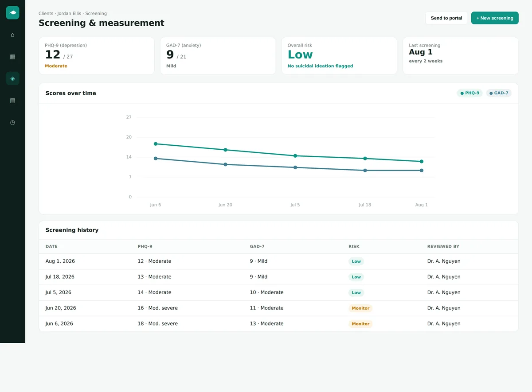This screenshot has width=532, height=392.
Task: Sort by the DATE column header
Action: (51, 247)
